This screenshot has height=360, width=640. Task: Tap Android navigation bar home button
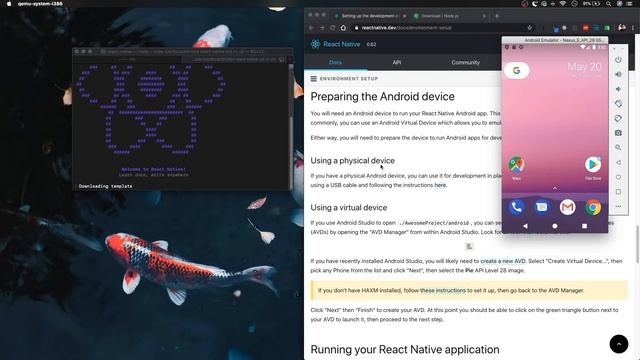[555, 226]
